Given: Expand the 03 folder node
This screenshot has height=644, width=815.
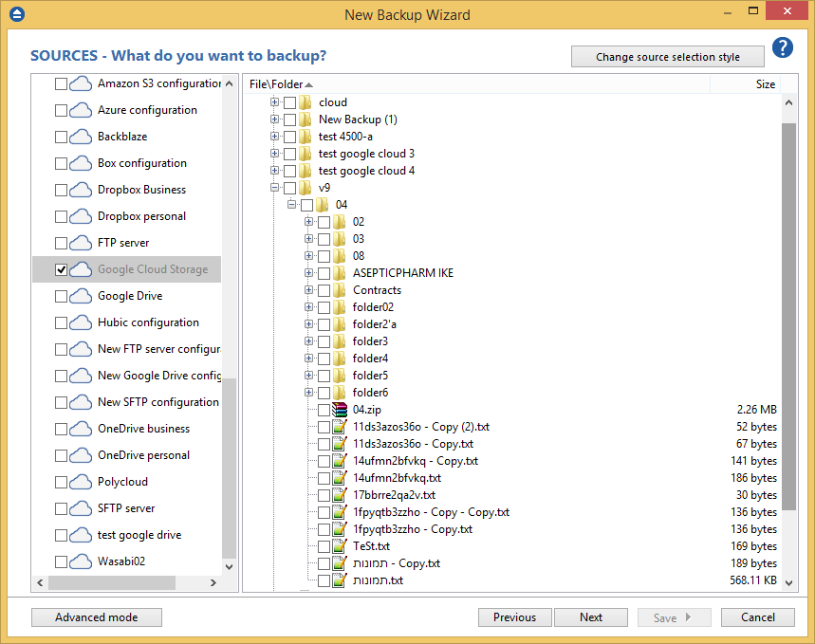Looking at the screenshot, I should point(308,239).
